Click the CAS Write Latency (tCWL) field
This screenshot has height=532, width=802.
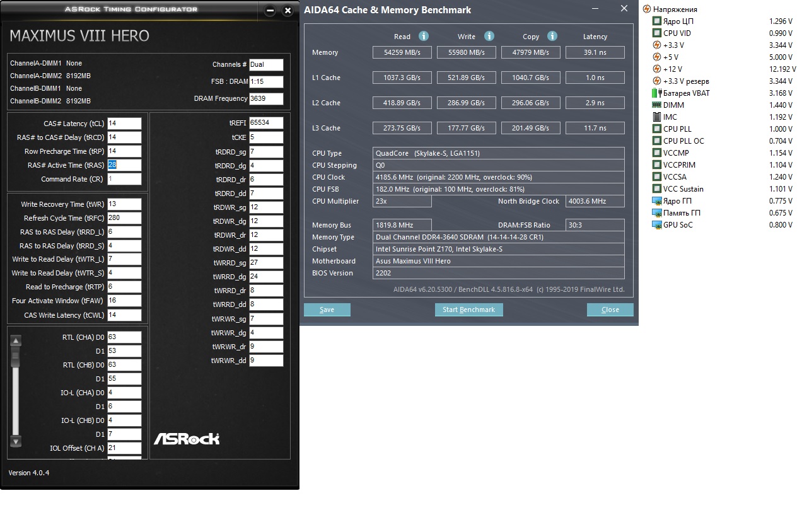[124, 315]
